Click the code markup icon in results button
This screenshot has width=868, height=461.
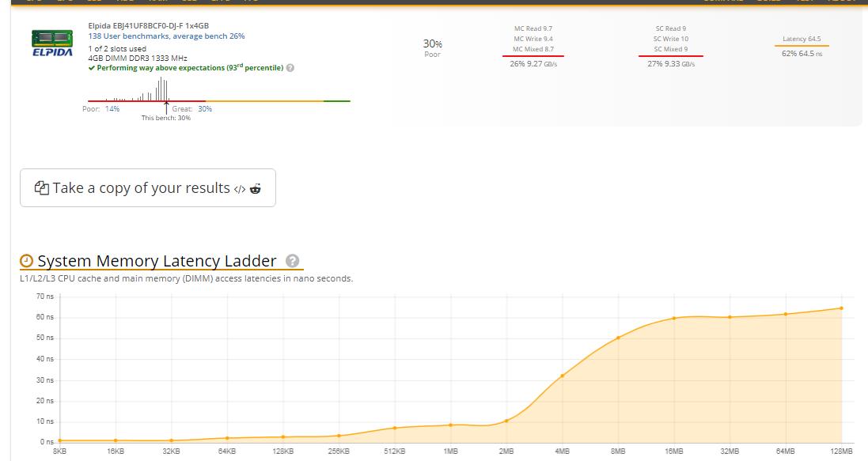point(239,189)
